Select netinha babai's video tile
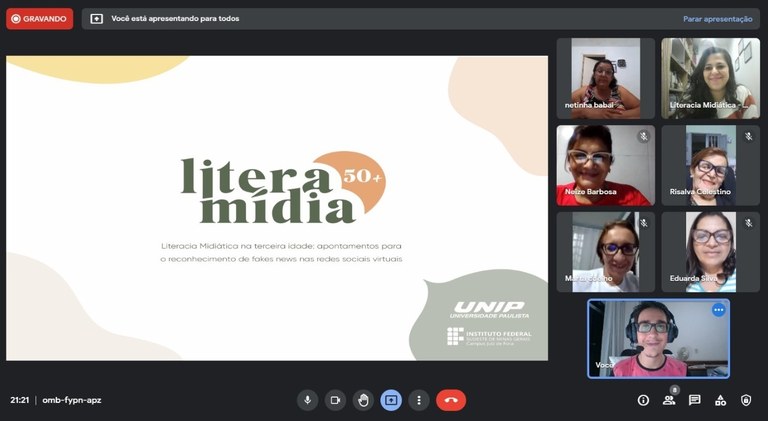768x421 pixels. click(605, 78)
